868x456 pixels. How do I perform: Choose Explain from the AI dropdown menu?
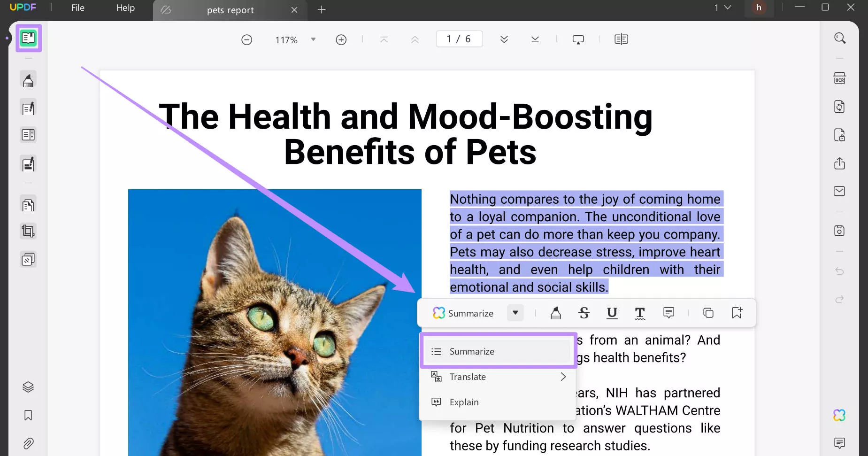pyautogui.click(x=498, y=402)
